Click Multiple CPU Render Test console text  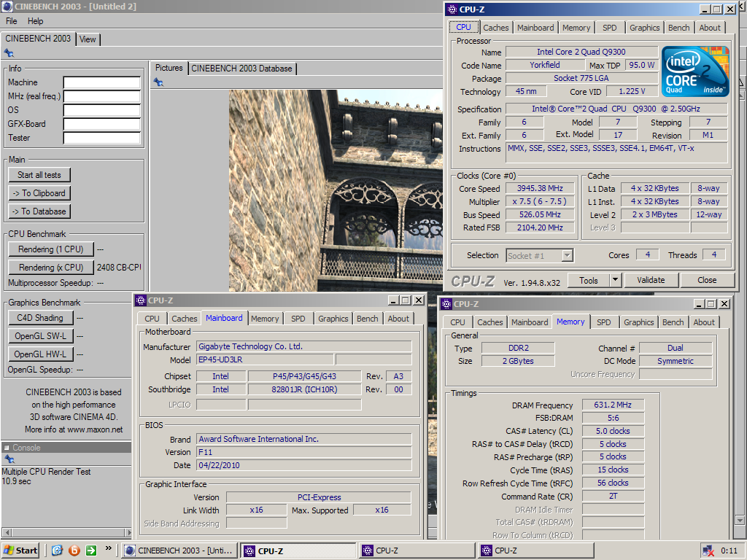pyautogui.click(x=46, y=472)
